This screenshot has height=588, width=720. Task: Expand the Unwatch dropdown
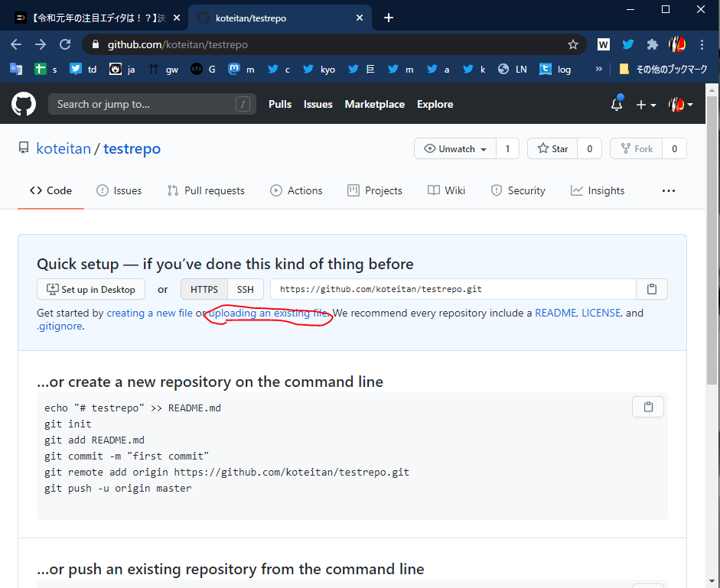(455, 149)
